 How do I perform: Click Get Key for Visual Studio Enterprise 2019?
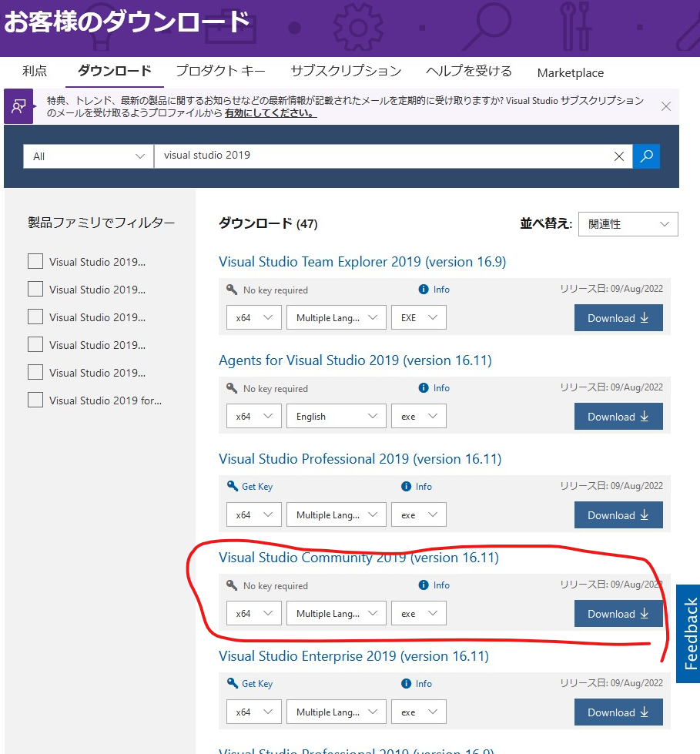257,684
